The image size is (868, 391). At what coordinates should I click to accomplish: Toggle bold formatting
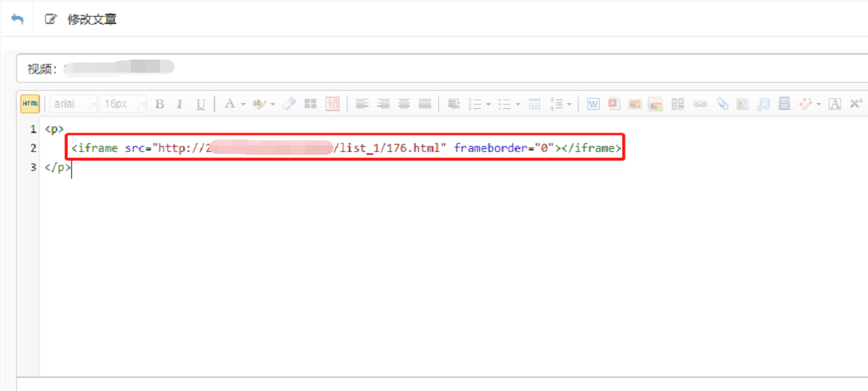click(160, 104)
